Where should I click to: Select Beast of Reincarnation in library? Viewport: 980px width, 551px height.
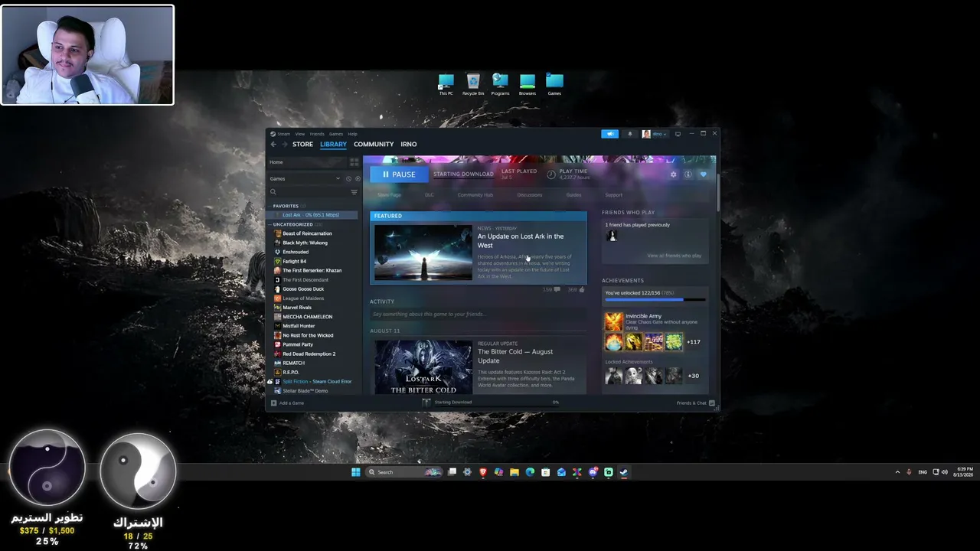click(307, 233)
